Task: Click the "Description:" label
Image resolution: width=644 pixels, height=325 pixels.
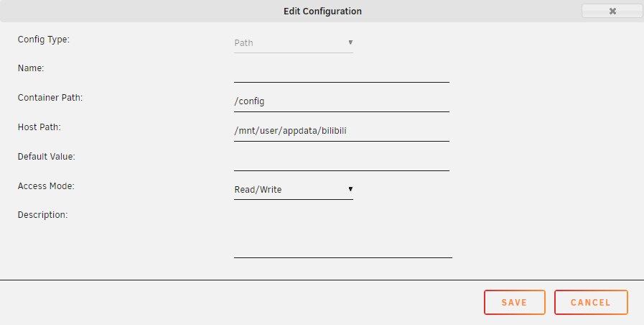Action: click(x=42, y=214)
